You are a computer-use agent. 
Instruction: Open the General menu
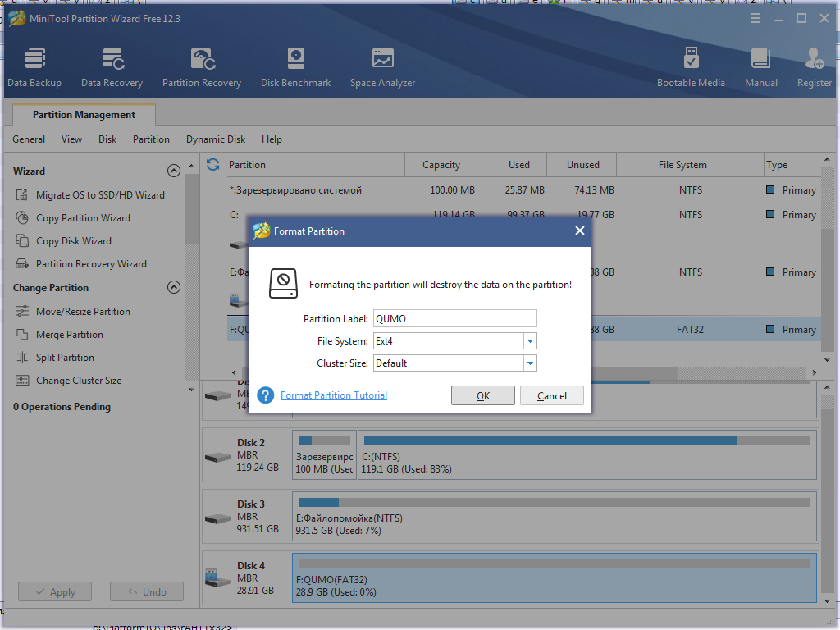pos(29,139)
